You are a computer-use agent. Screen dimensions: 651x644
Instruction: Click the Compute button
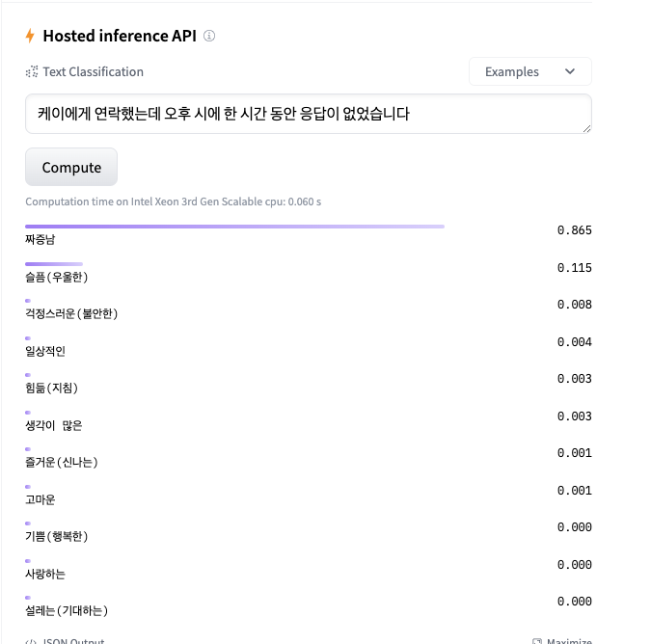pyautogui.click(x=71, y=167)
